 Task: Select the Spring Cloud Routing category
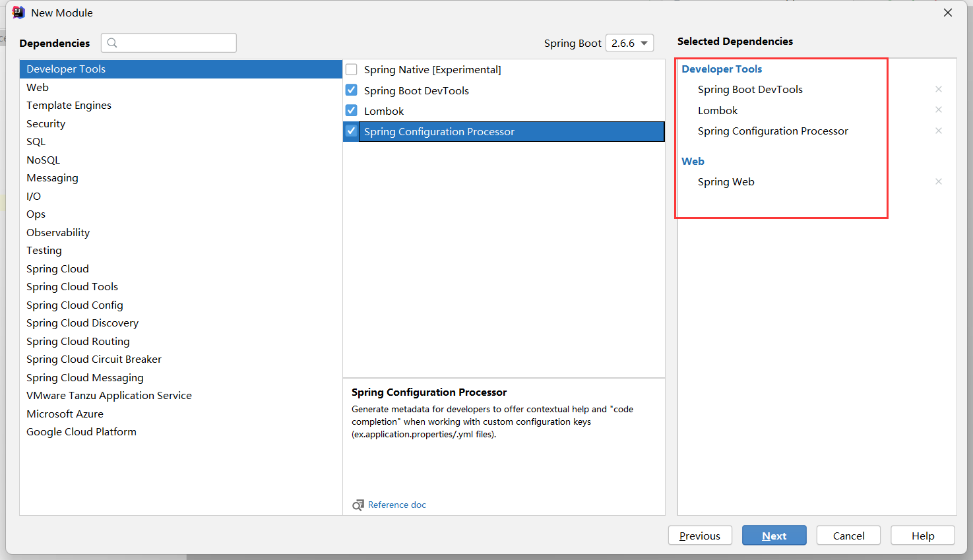[78, 341]
